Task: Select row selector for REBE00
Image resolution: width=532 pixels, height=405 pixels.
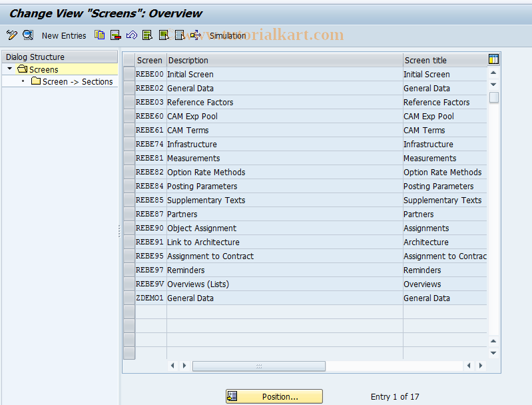Action: click(129, 74)
